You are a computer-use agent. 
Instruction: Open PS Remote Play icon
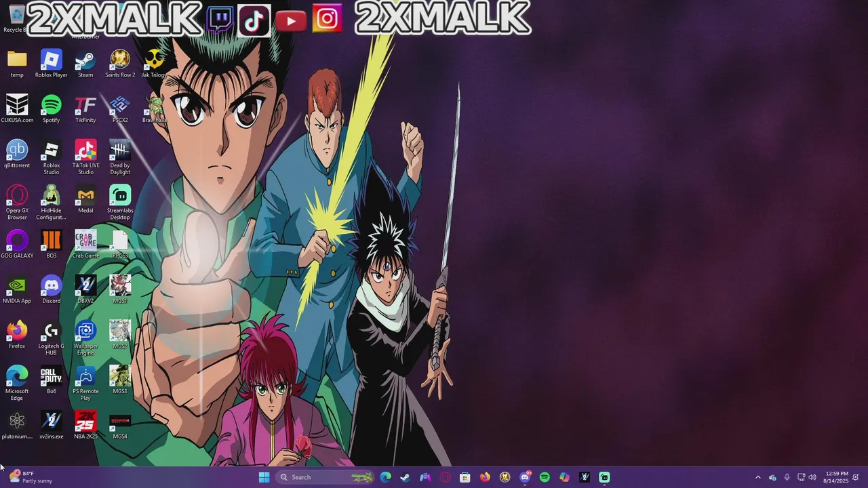[85, 384]
